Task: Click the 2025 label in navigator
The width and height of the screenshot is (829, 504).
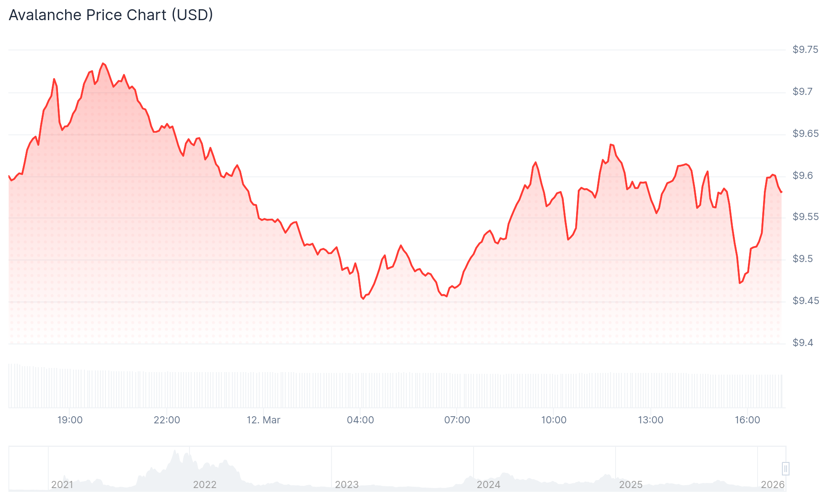Action: click(631, 485)
